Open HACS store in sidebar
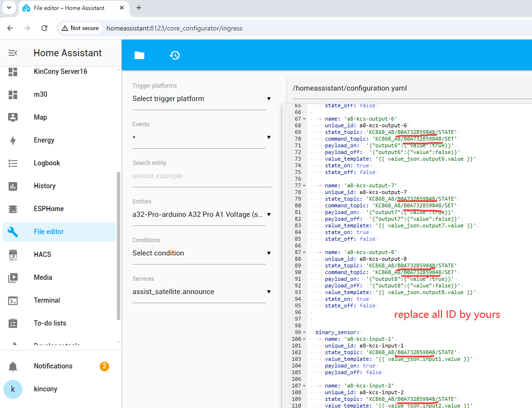 (x=42, y=255)
